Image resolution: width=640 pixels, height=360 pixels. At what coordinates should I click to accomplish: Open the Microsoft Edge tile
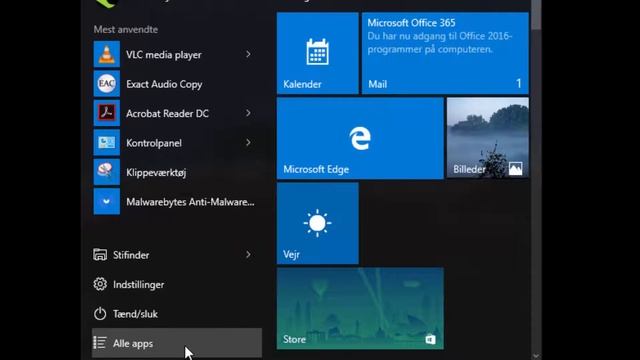[x=360, y=138]
